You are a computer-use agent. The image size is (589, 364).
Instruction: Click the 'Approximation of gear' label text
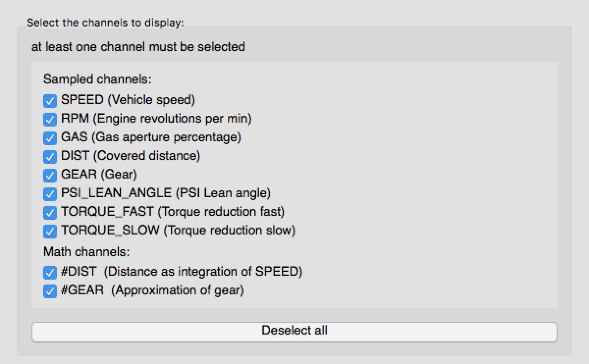tap(177, 290)
